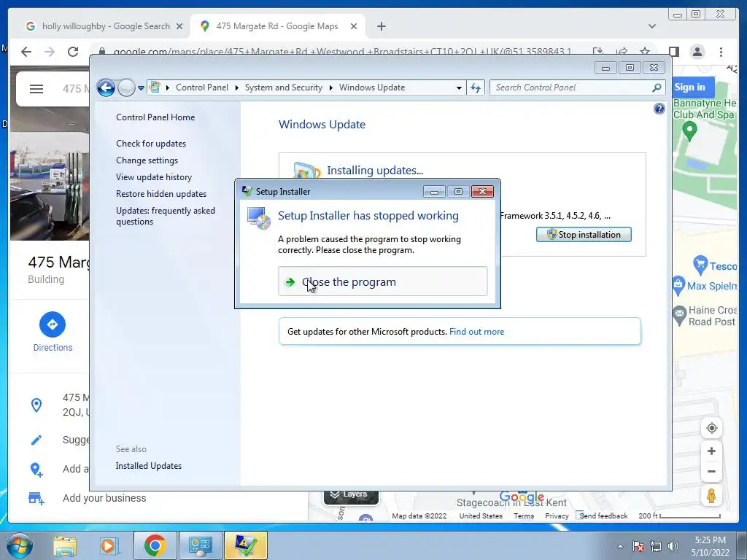Image resolution: width=747 pixels, height=560 pixels.
Task: Click Tesco shopping pin on map
Action: pos(700,265)
